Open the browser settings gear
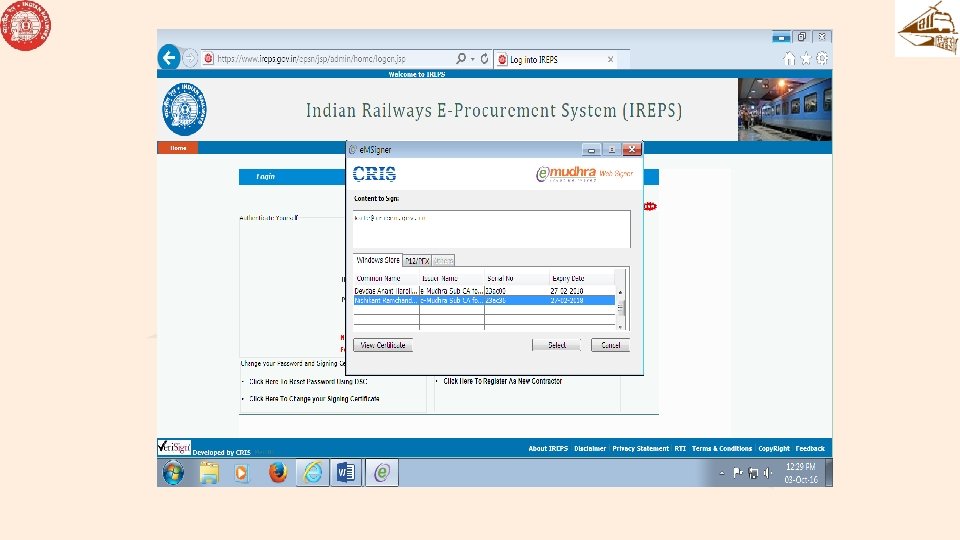The image size is (960, 540). click(822, 59)
